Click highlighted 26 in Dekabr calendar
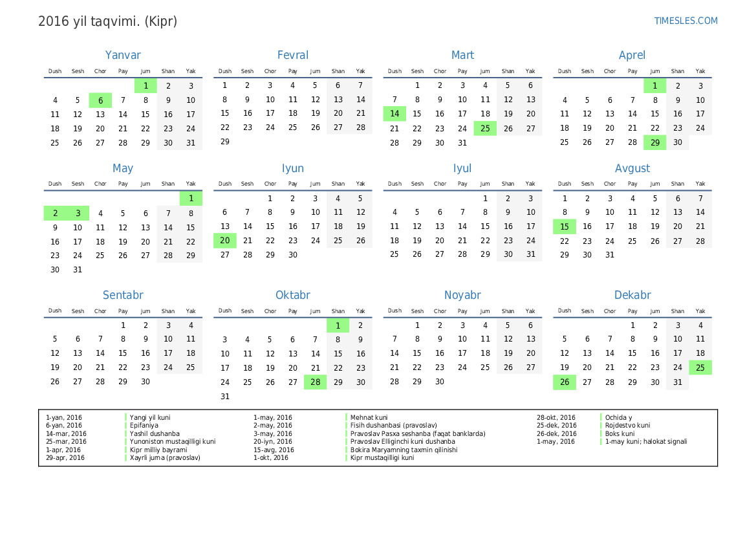This screenshot has width=756, height=535. click(565, 382)
